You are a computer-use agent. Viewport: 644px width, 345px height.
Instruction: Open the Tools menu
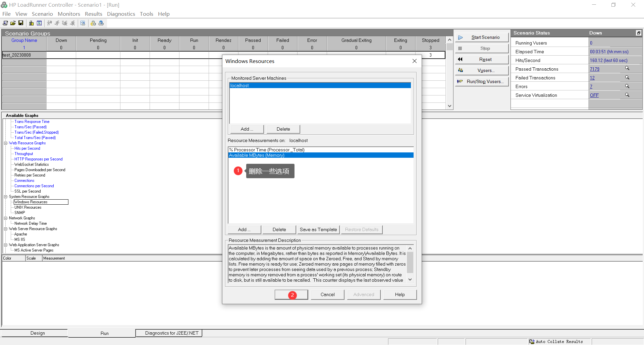coord(146,14)
